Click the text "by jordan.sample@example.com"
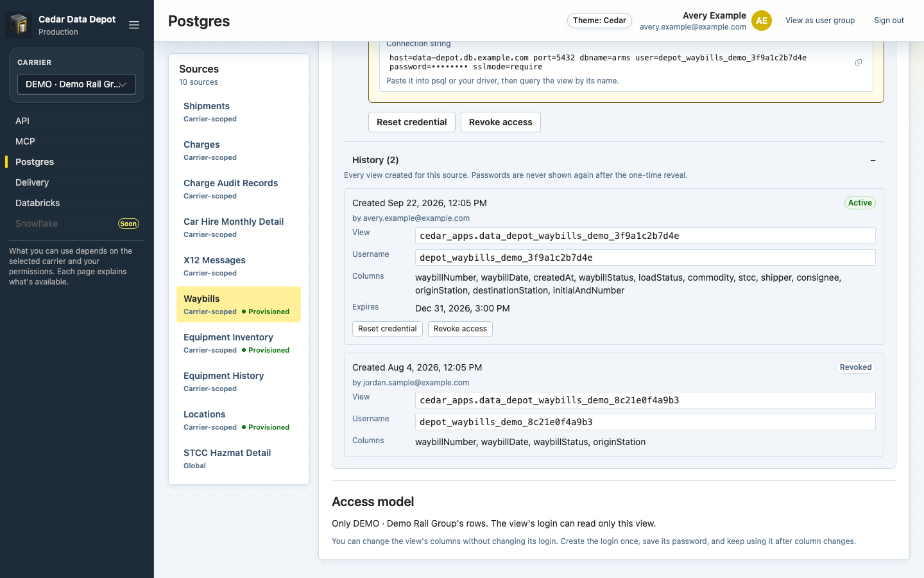This screenshot has height=578, width=924. click(411, 383)
